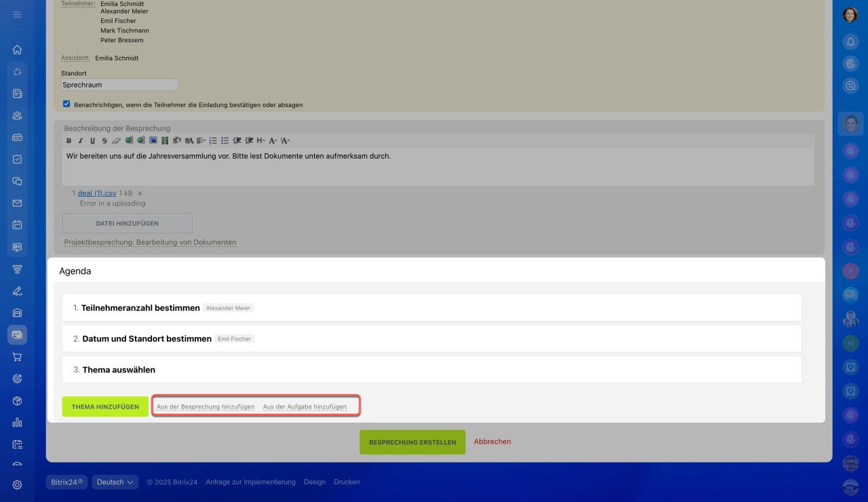Viewport: 868px width, 502px height.
Task: Toggle underline formatting in the description editor
Action: [92, 140]
